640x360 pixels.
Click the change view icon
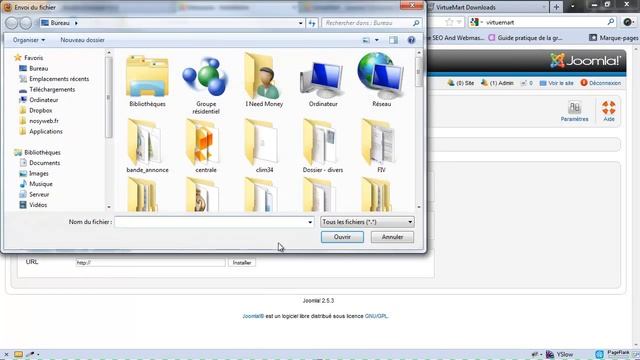pos(366,40)
